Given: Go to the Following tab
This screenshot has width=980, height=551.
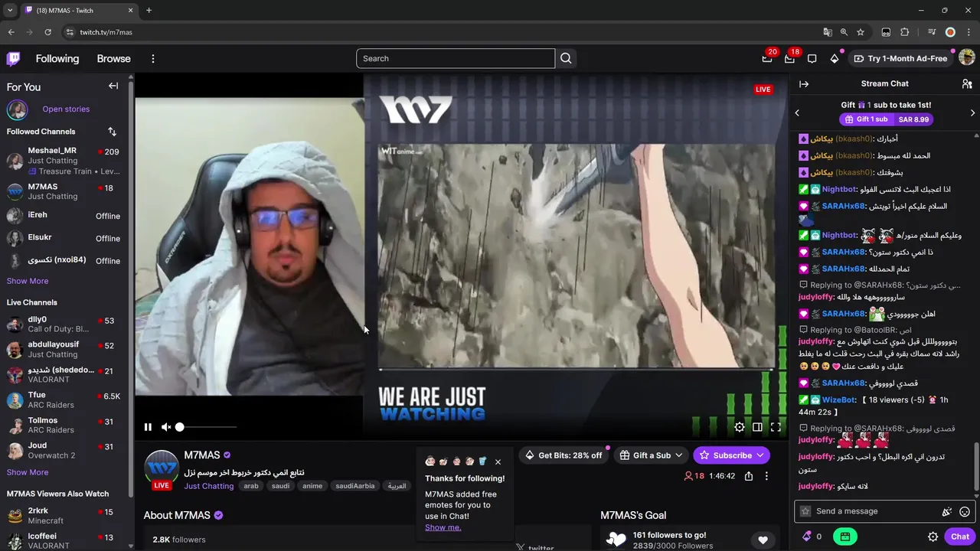Looking at the screenshot, I should [x=57, y=59].
